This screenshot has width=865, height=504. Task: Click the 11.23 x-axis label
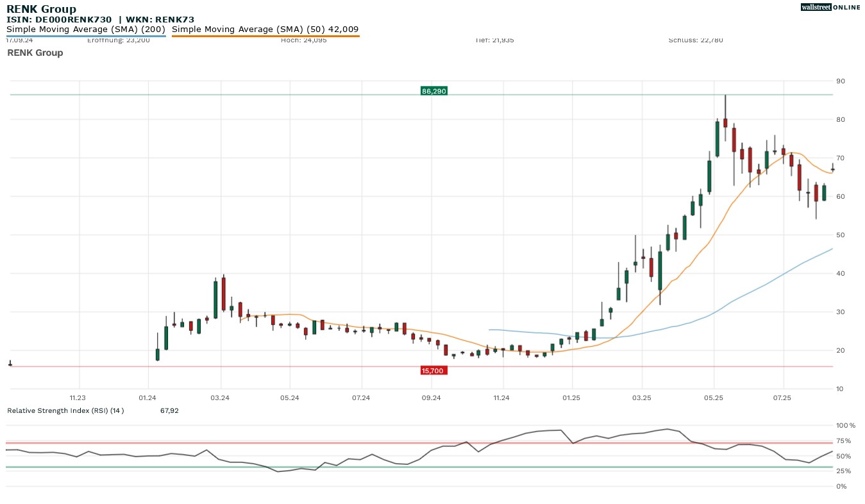(x=78, y=398)
